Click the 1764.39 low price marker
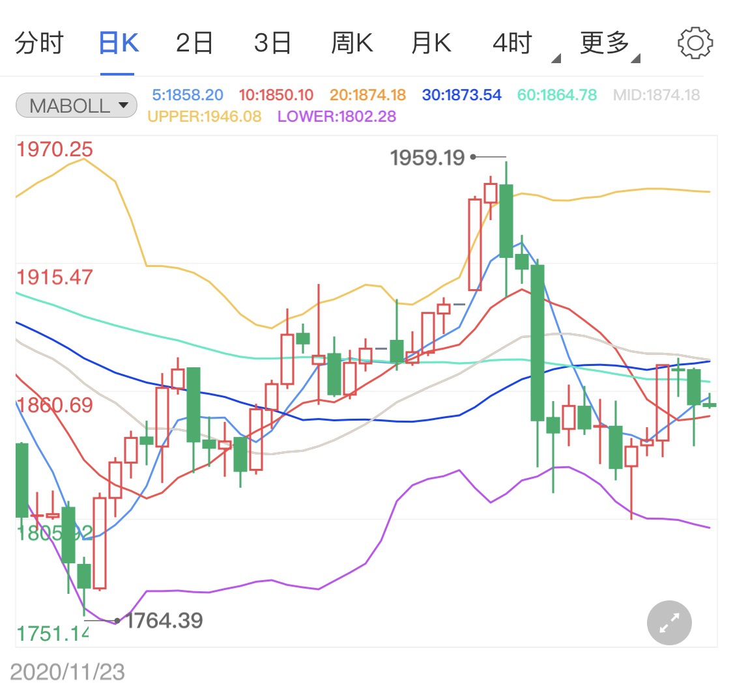733x700 pixels. click(164, 621)
